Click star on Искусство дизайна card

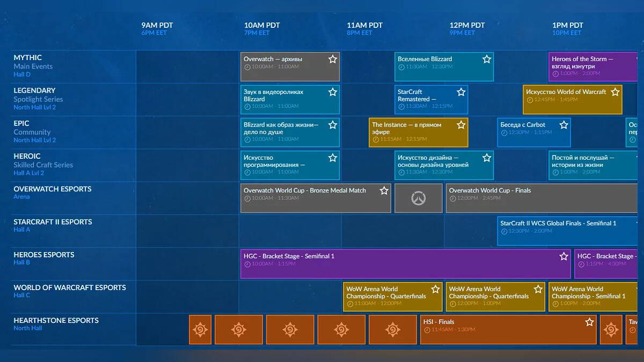487,158
